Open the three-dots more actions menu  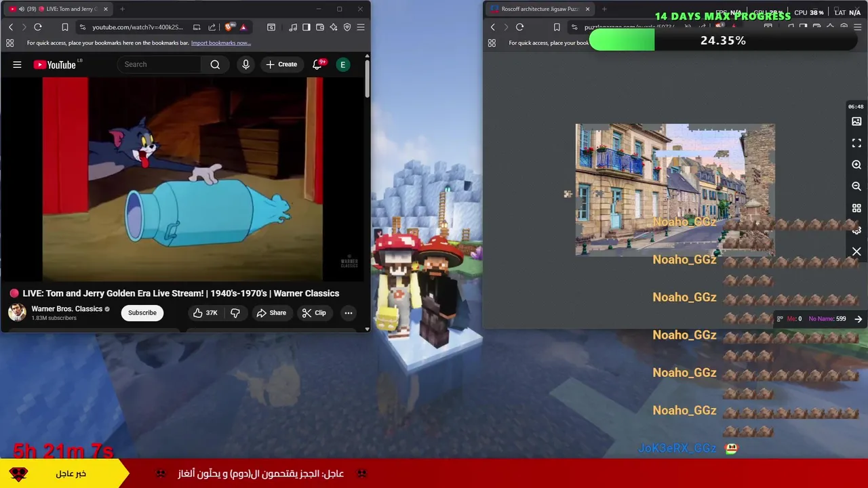(x=348, y=312)
